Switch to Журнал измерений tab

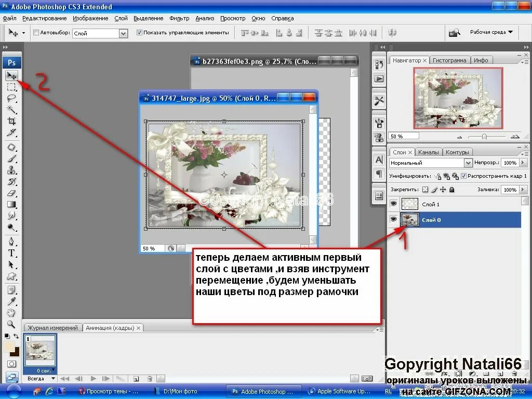(x=52, y=328)
